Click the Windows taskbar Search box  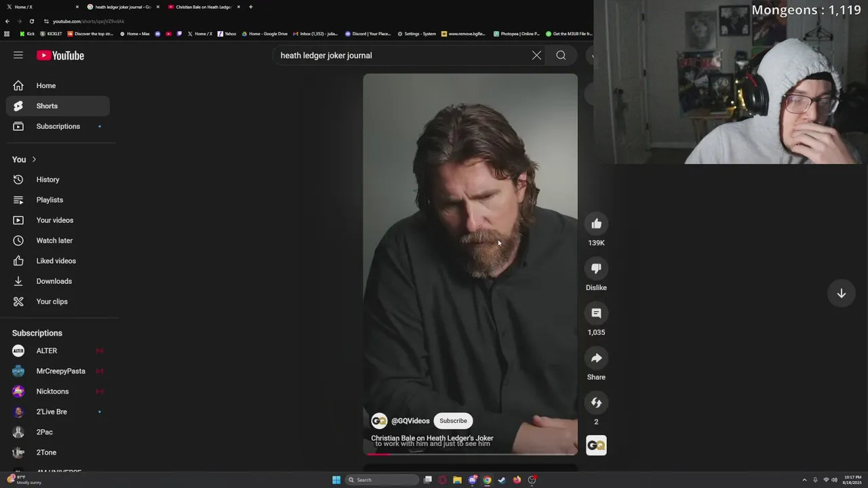[x=382, y=480]
